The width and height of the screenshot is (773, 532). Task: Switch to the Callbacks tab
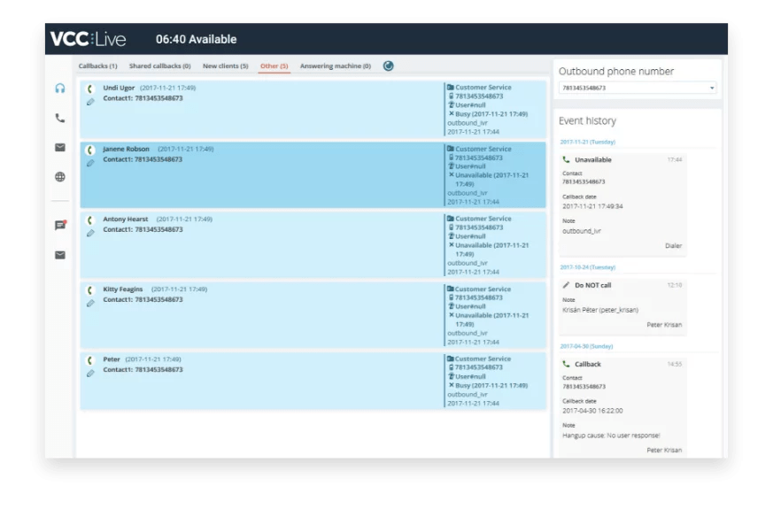[x=97, y=66]
